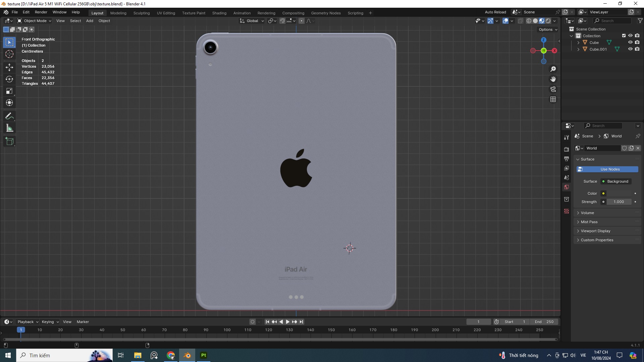644x362 pixels.
Task: Select the Rotate tool
Action: 9,79
